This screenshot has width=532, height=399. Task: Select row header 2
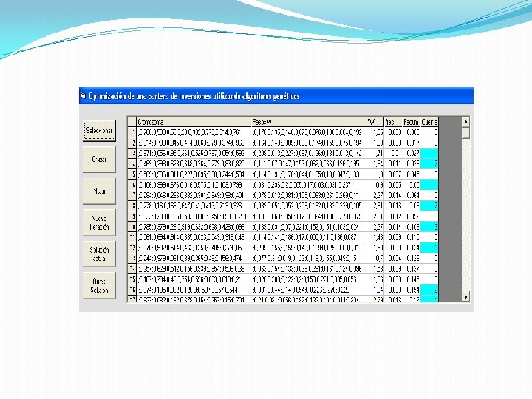point(132,143)
